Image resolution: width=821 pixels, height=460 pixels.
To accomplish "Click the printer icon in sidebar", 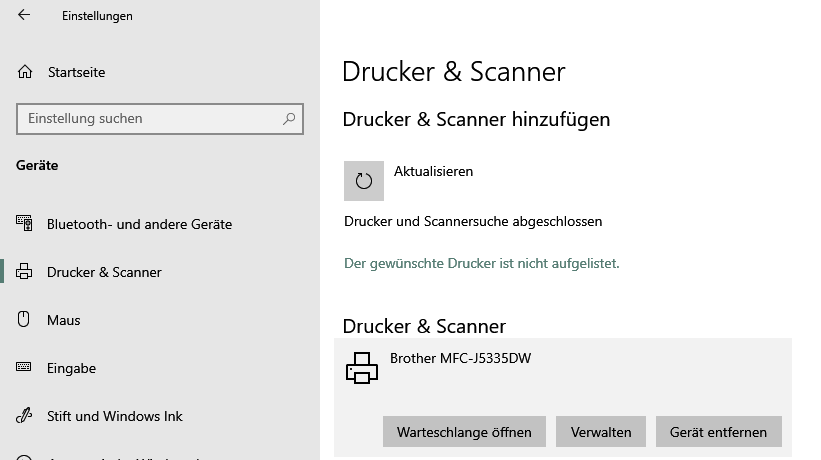I will click(x=24, y=272).
